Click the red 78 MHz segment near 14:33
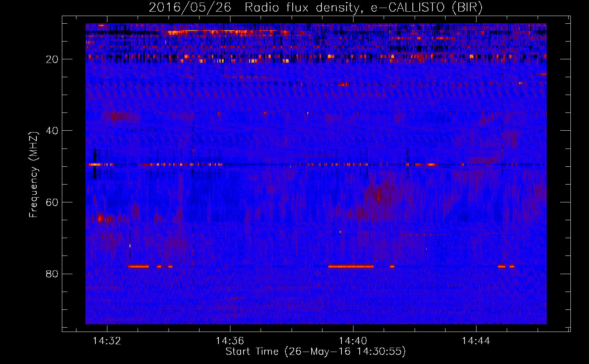 click(138, 266)
